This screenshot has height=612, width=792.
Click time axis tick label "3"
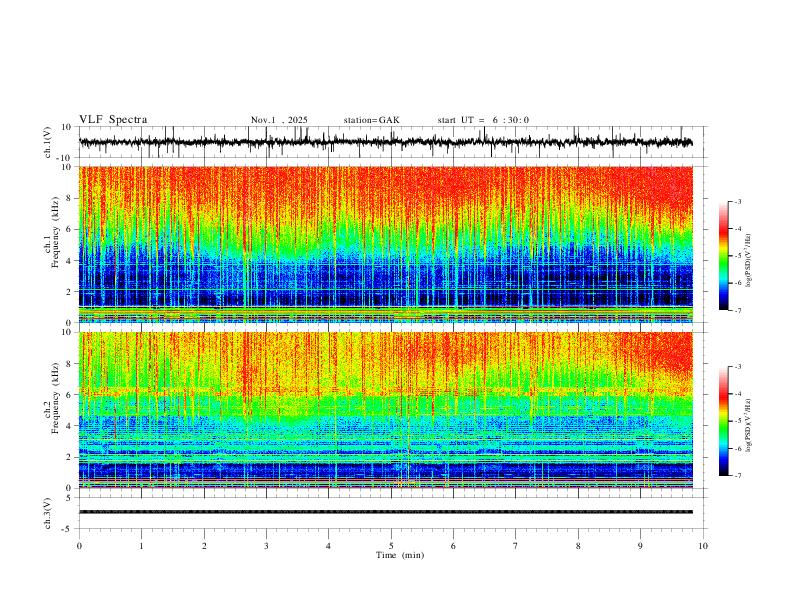266,546
